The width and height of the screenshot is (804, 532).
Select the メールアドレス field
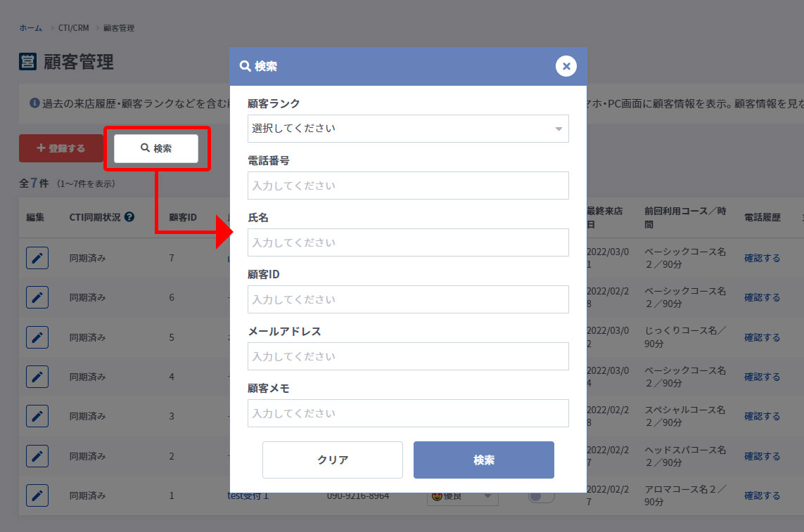tap(408, 356)
